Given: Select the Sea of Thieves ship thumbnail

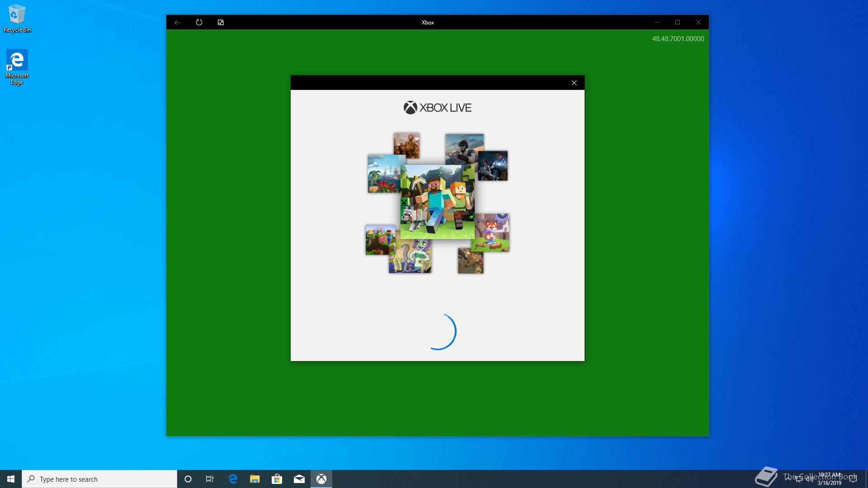Looking at the screenshot, I should click(x=384, y=174).
